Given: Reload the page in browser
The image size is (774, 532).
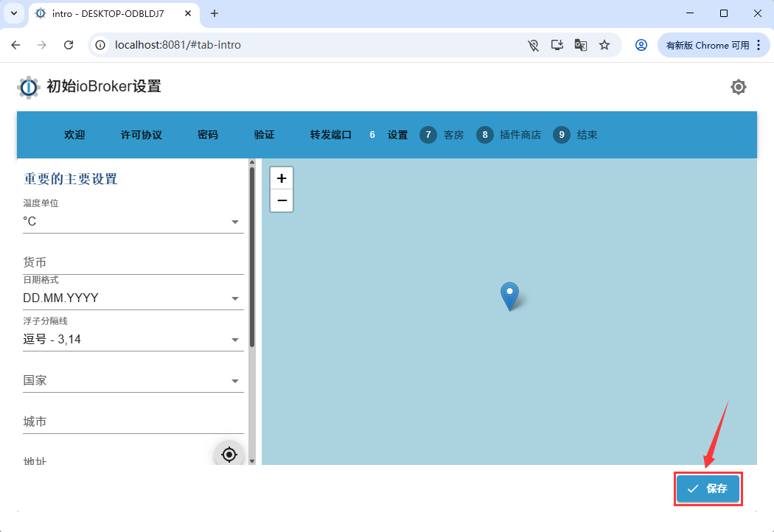Looking at the screenshot, I should 69,45.
